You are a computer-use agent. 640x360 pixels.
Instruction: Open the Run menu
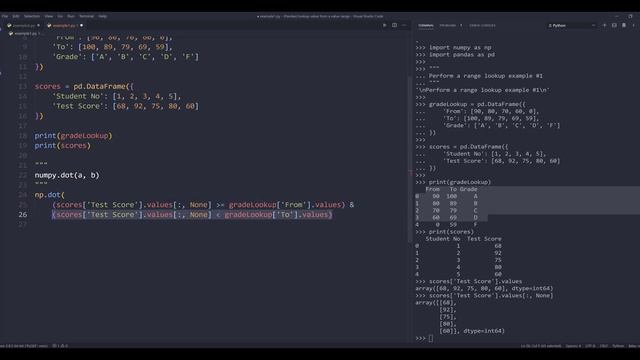click(71, 16)
